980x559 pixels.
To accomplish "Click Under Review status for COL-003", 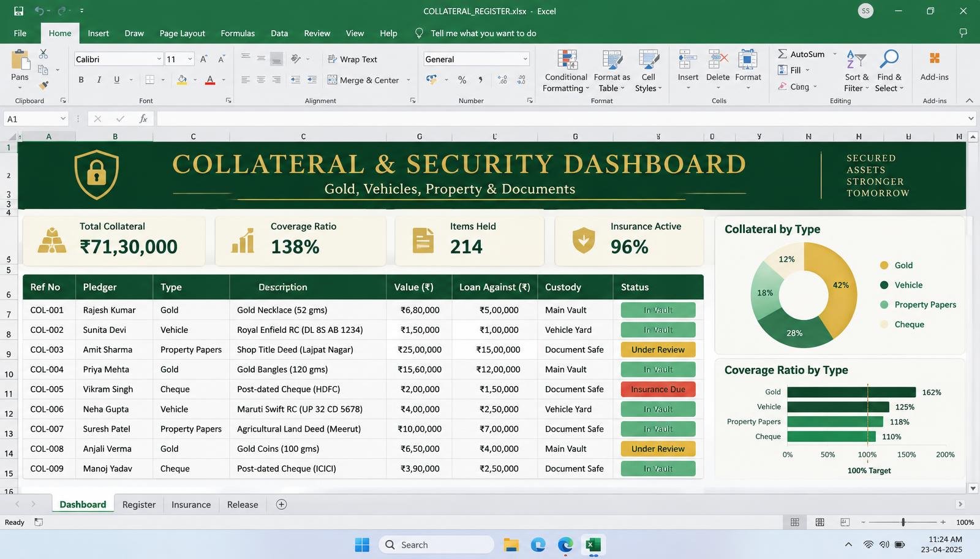I will pyautogui.click(x=658, y=349).
